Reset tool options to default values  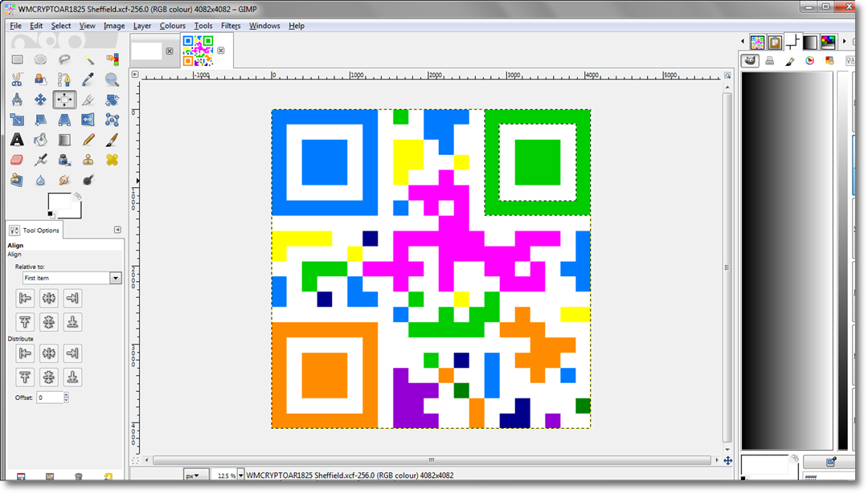(108, 476)
